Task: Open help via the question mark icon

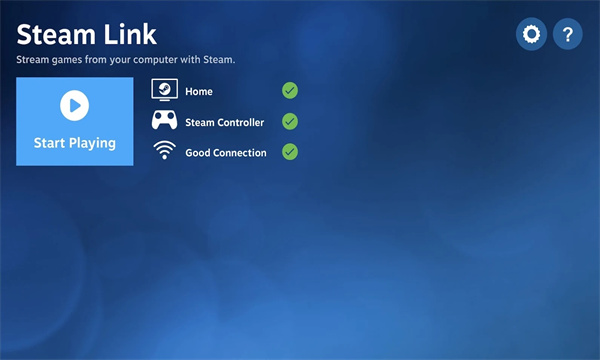Action: (x=568, y=34)
